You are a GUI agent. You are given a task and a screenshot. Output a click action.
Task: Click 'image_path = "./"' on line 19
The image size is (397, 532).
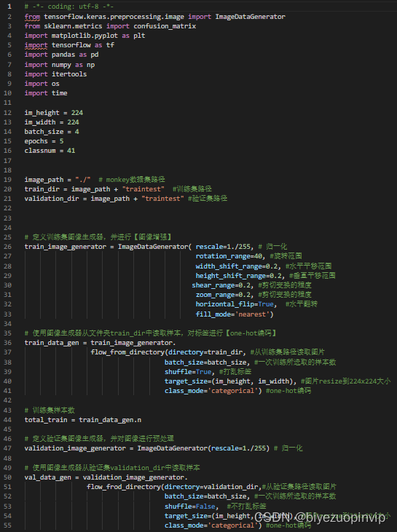[x=58, y=180]
